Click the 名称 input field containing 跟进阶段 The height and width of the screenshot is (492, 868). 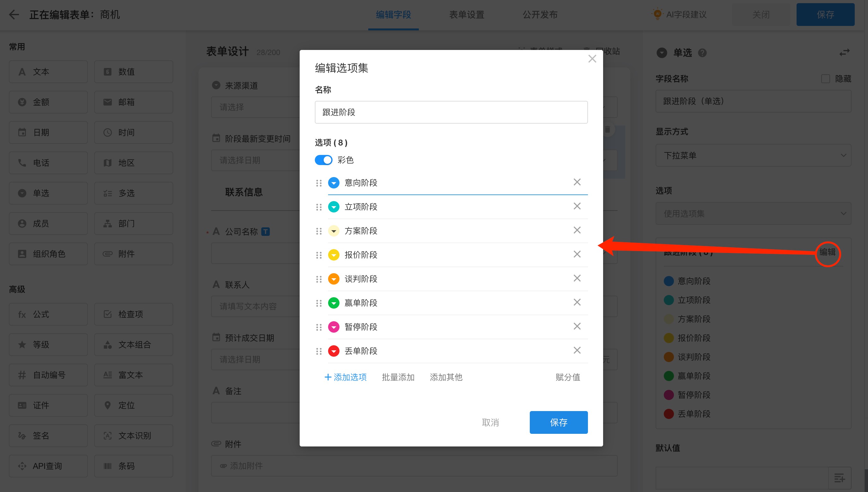click(x=451, y=112)
